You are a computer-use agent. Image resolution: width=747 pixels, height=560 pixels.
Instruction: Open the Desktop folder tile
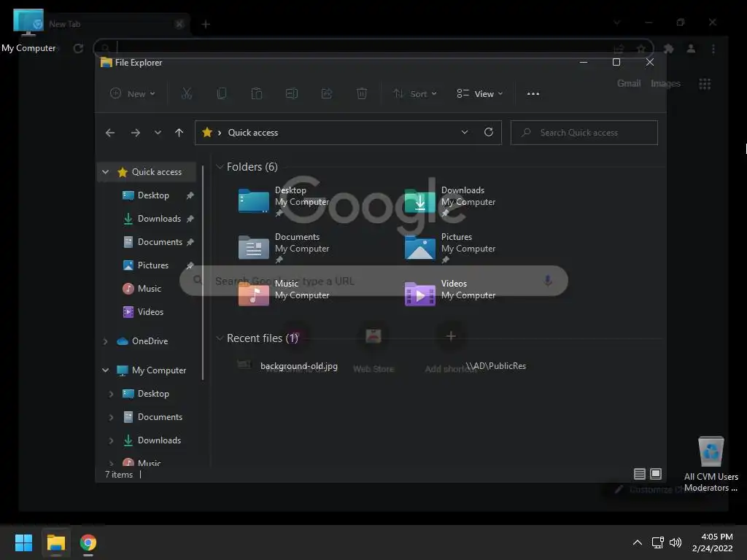[284, 201]
